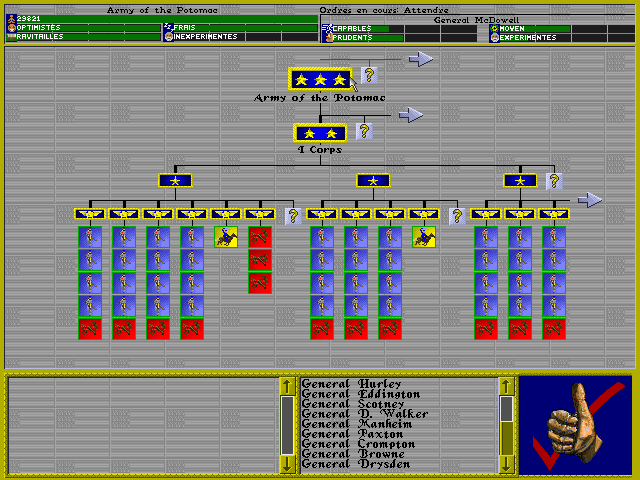This screenshot has width=640, height=480.
Task: Click the arrow right of the third division's brigades
Action: click(x=590, y=200)
